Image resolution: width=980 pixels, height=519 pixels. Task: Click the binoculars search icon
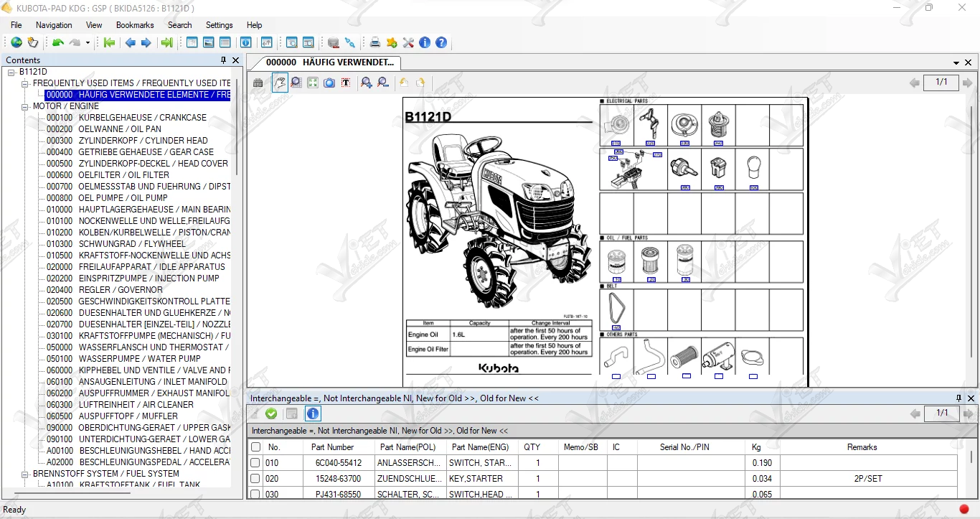258,83
